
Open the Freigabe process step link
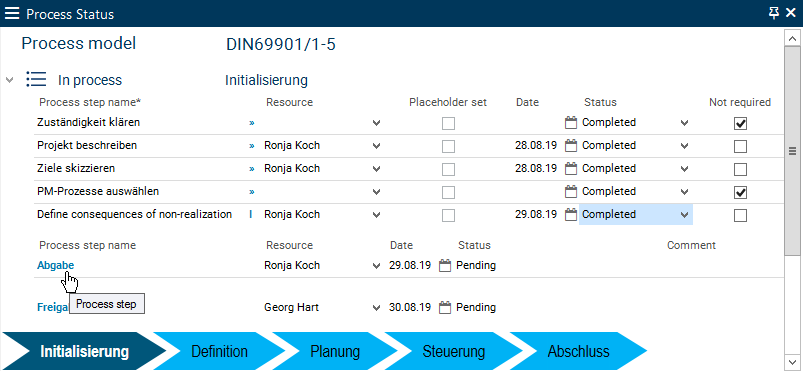click(x=53, y=307)
